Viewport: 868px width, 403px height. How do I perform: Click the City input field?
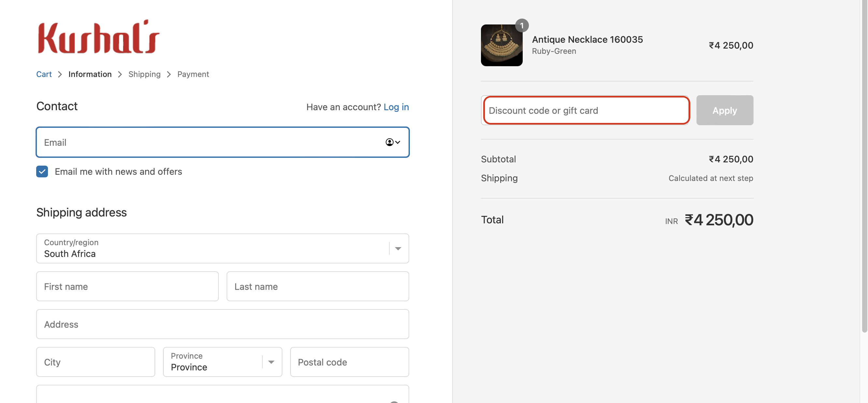point(95,362)
